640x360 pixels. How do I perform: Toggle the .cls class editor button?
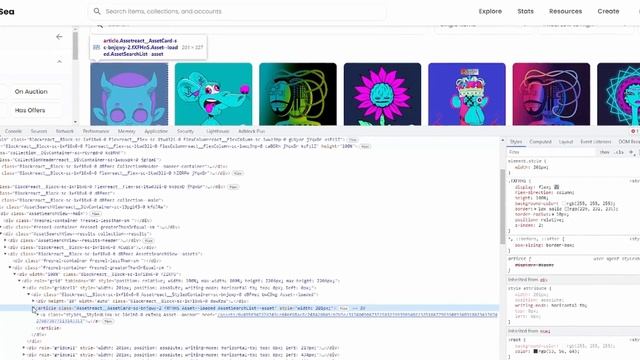point(619,152)
